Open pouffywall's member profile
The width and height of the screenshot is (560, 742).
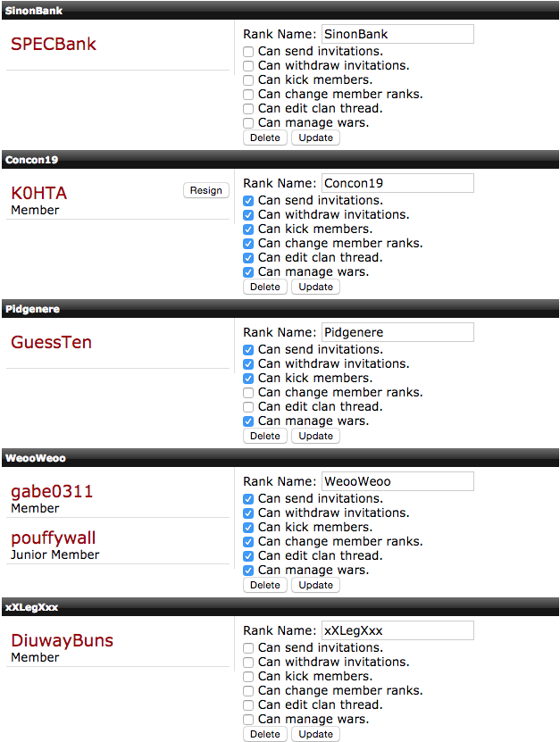(x=53, y=538)
